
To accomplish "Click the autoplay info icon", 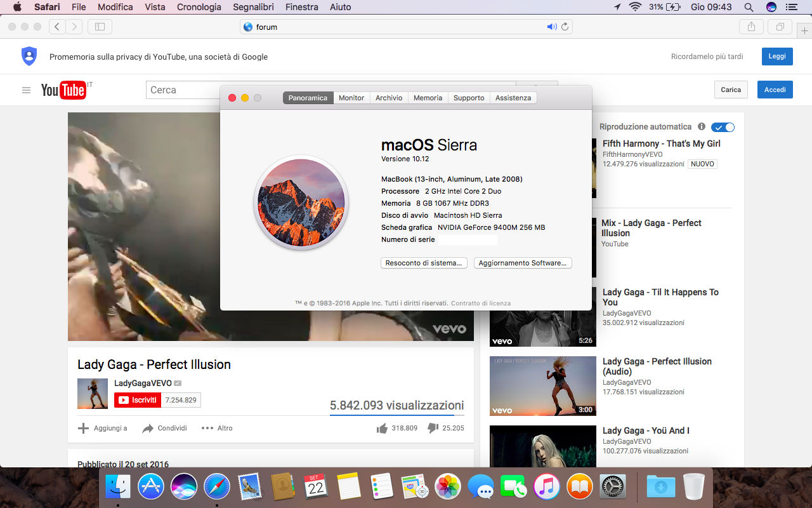I will [702, 126].
